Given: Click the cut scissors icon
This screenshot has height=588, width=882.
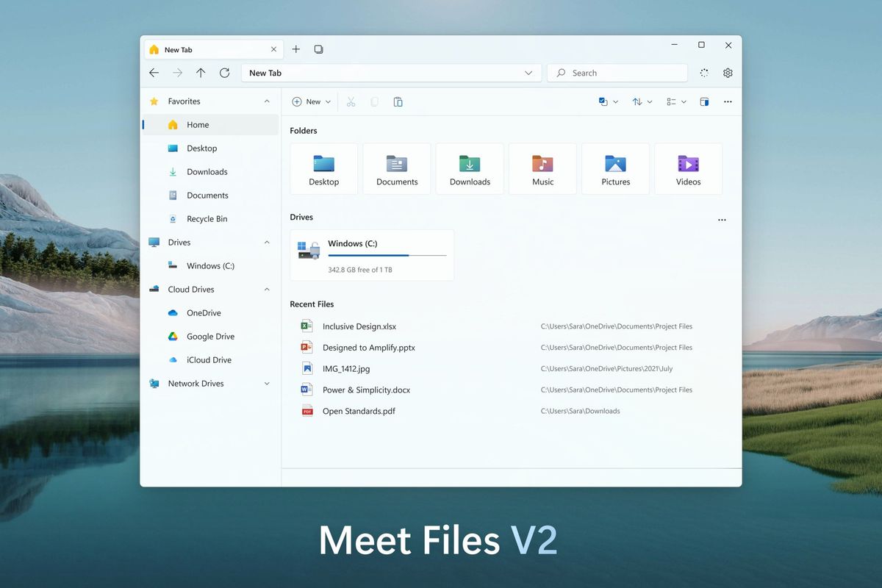Looking at the screenshot, I should click(x=351, y=101).
